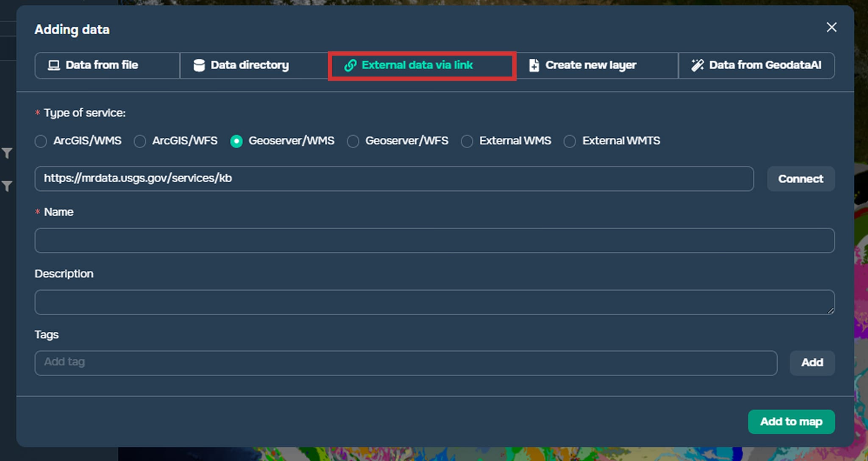
Task: Click the new file icon on Create new layer
Action: pos(534,65)
